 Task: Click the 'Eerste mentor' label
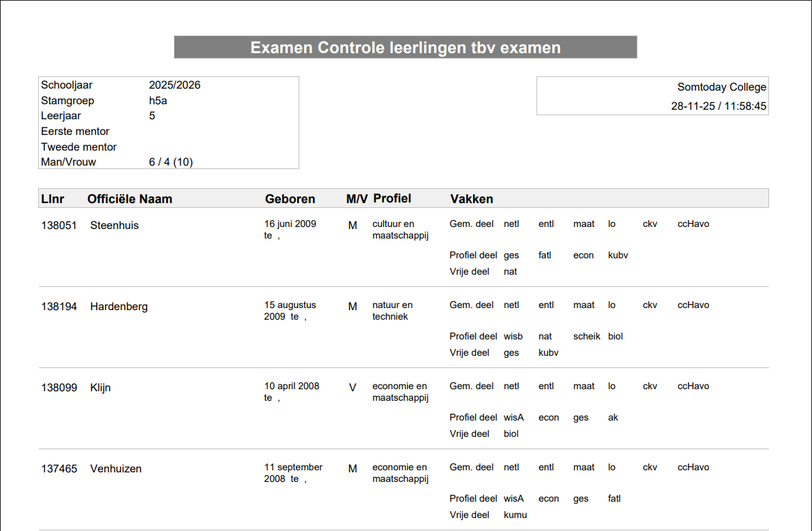click(x=75, y=132)
